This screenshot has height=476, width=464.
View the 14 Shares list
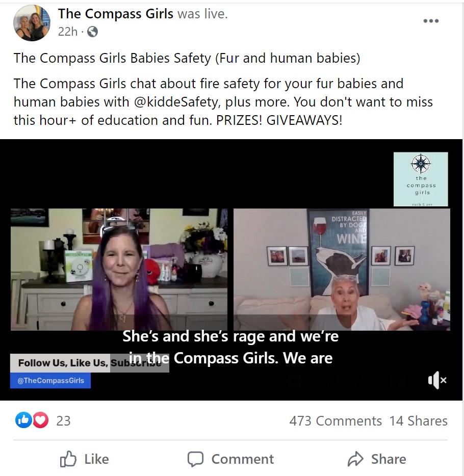point(419,421)
